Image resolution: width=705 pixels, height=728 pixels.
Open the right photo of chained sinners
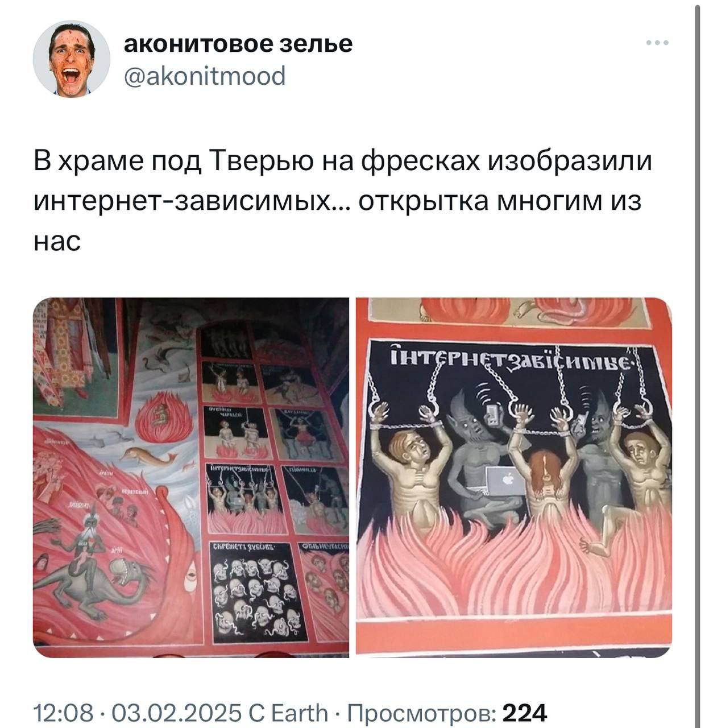pos(514,477)
